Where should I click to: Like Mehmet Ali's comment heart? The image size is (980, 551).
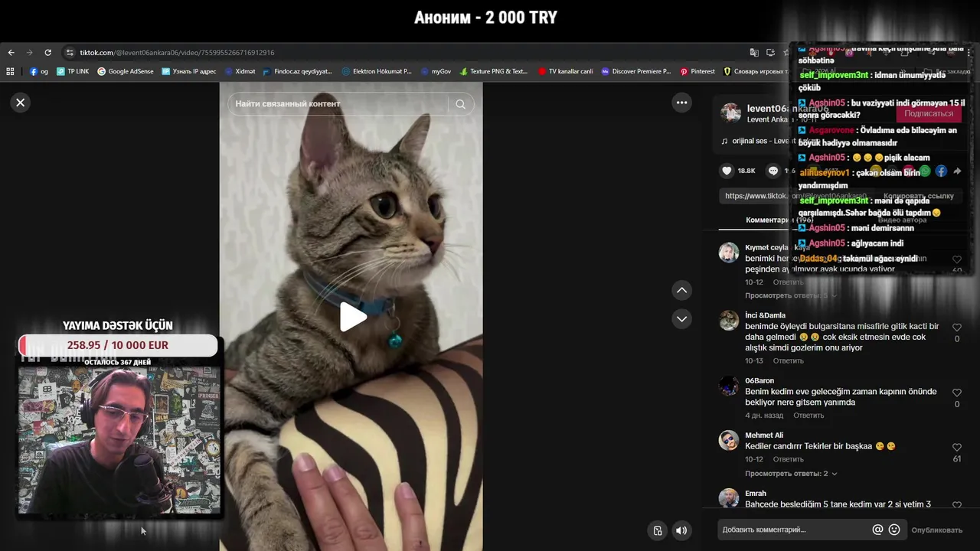(x=956, y=448)
